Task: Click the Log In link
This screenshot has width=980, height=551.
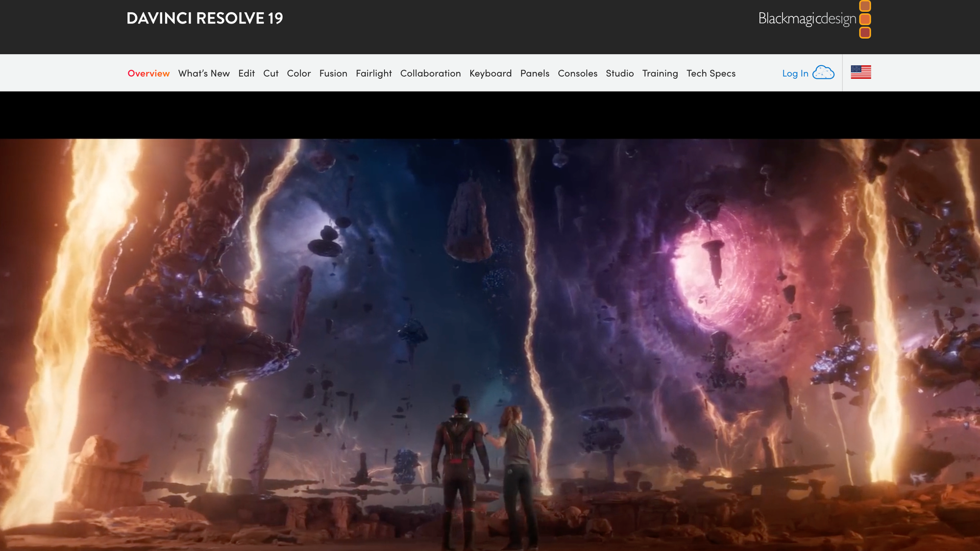Action: coord(795,74)
